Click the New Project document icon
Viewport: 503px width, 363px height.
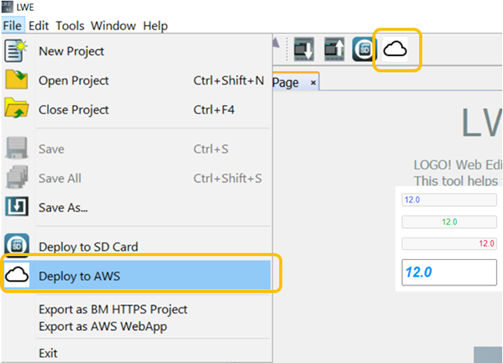pyautogui.click(x=16, y=51)
